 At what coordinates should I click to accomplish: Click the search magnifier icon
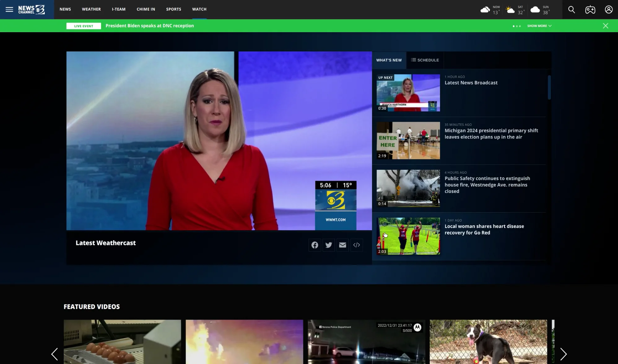[571, 10]
